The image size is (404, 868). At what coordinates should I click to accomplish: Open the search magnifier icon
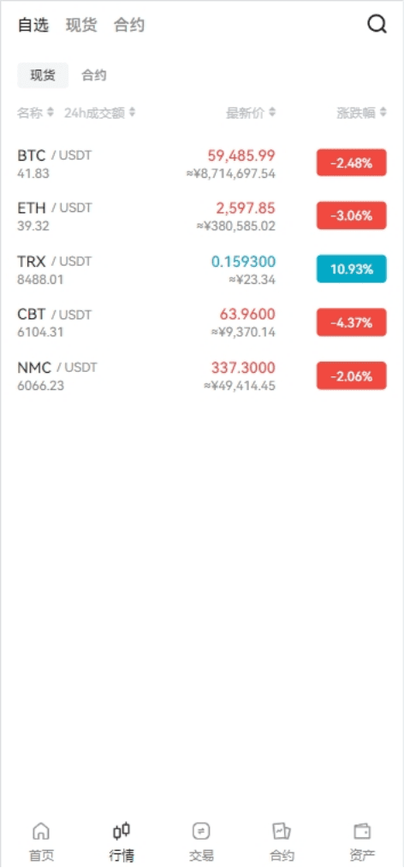pyautogui.click(x=377, y=24)
